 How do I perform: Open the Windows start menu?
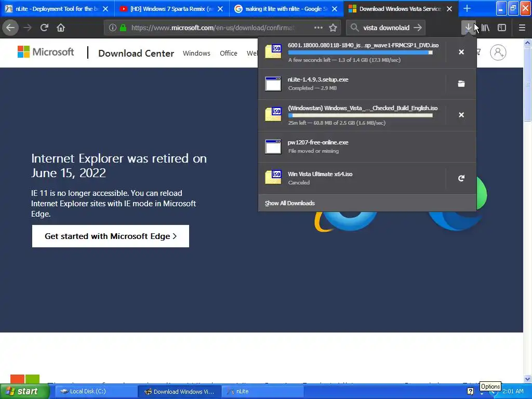coord(24,391)
